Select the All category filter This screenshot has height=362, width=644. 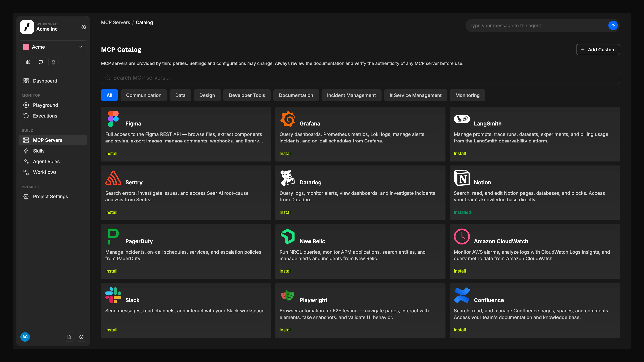click(x=109, y=95)
